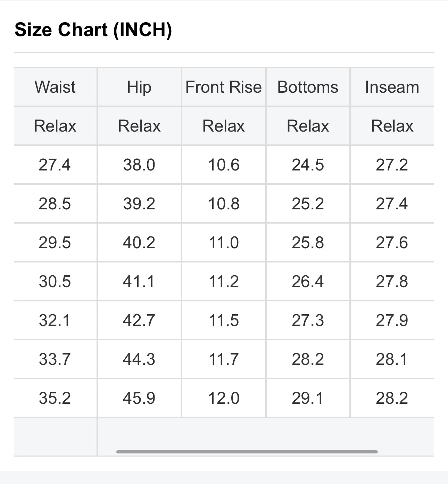Click the Waist column header
The height and width of the screenshot is (484, 448).
pos(55,87)
